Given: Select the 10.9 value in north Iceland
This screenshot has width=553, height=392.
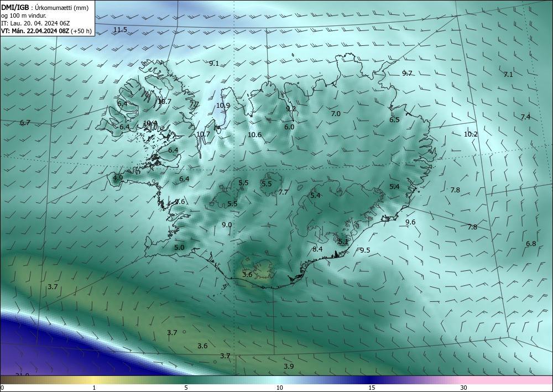Looking at the screenshot, I should 223,105.
